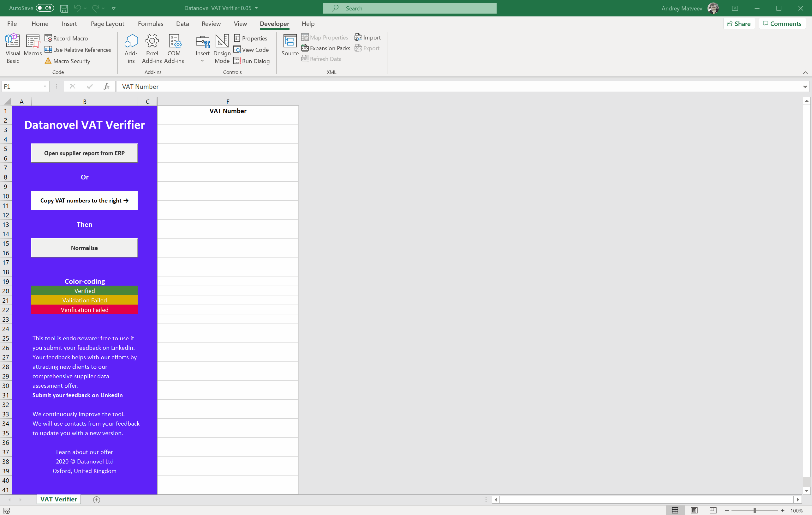Click Map Properties in XML group
Screen dimensions: 812x515
(325, 38)
